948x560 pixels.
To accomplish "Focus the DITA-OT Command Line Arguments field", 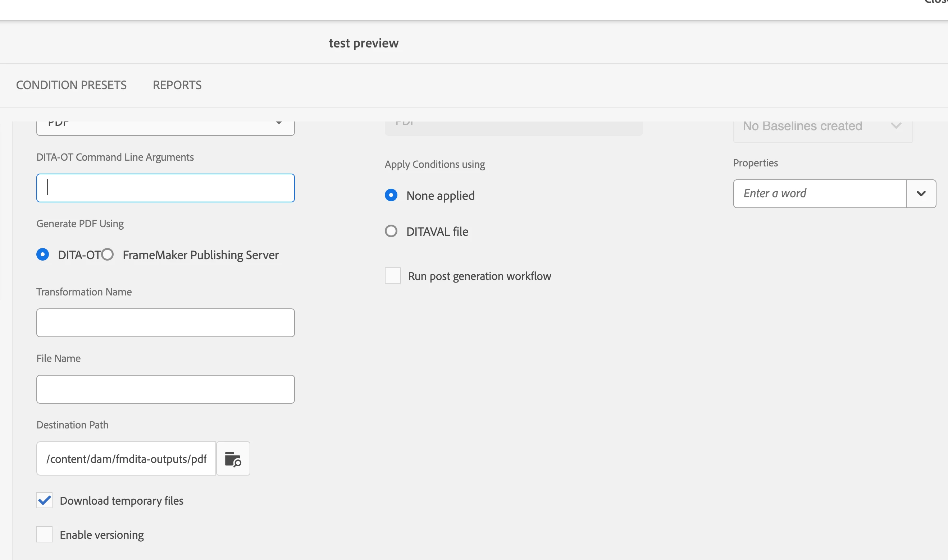I will (165, 188).
